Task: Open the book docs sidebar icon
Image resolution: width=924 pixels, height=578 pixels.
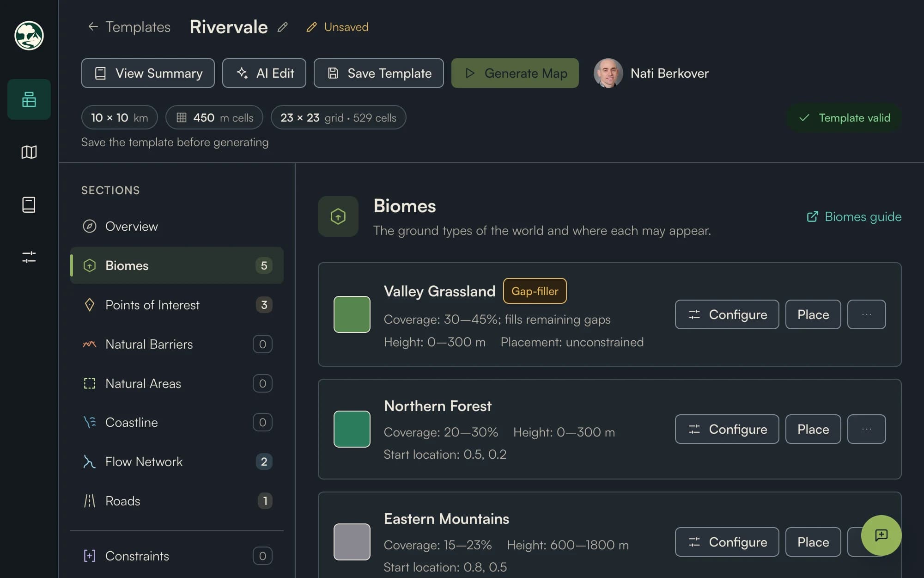Action: tap(29, 205)
